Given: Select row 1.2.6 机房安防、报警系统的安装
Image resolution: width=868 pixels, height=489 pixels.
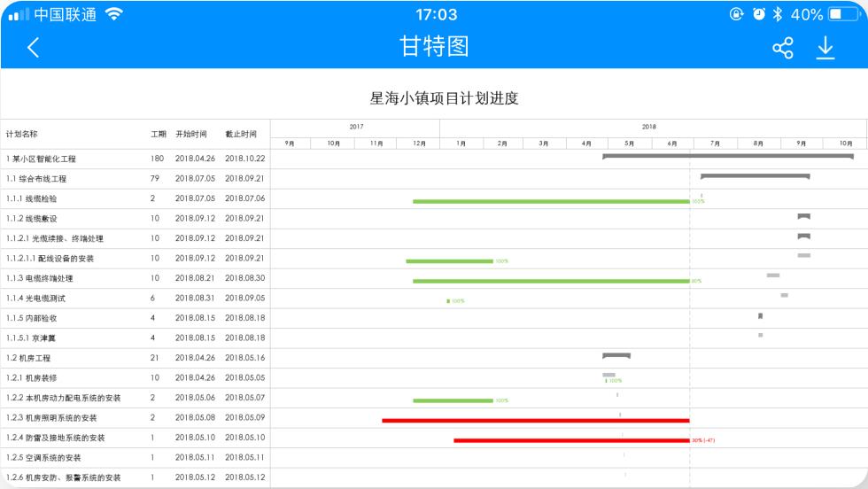Looking at the screenshot, I should click(x=434, y=477).
